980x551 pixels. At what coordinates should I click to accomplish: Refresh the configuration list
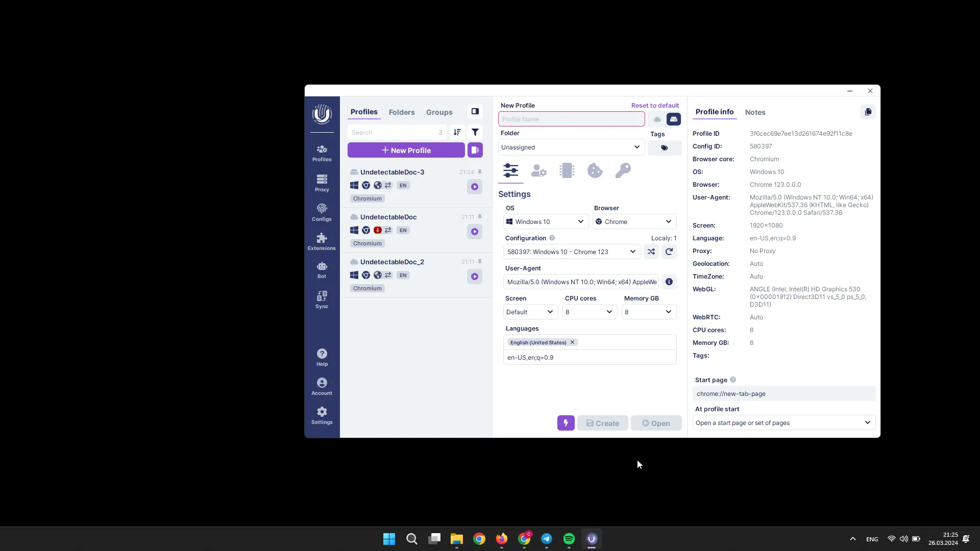click(x=669, y=252)
